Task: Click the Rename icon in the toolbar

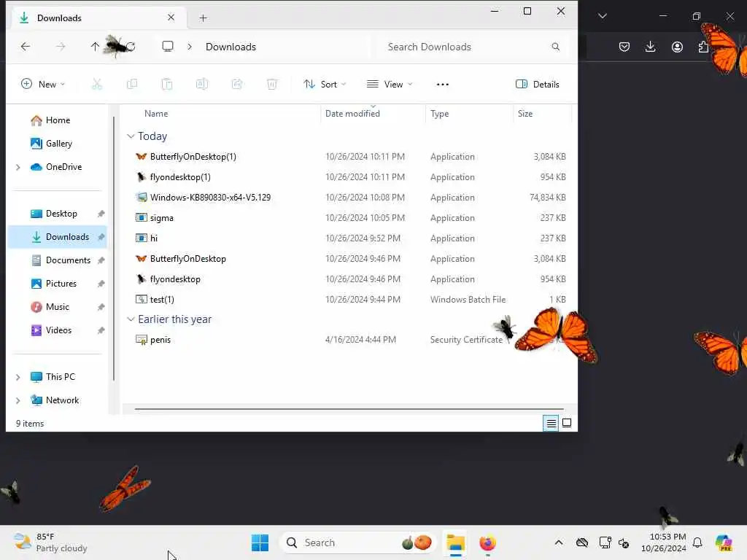Action: 202,85
